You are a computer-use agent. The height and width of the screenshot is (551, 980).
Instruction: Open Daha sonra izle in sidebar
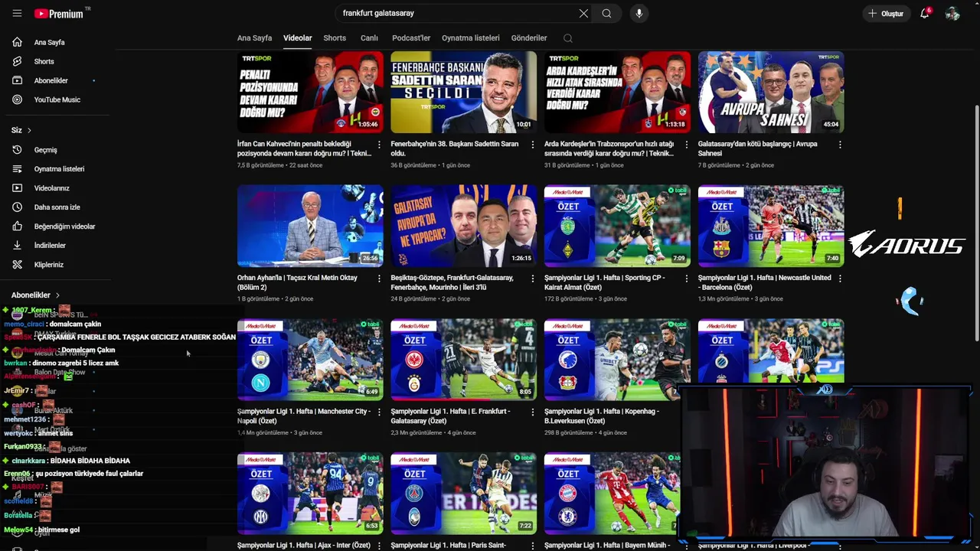(55, 207)
